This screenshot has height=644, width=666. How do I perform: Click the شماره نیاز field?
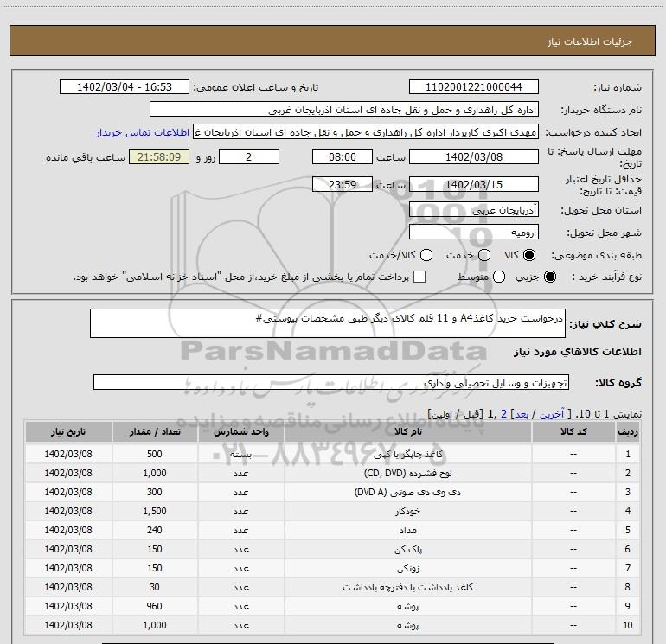pyautogui.click(x=474, y=86)
